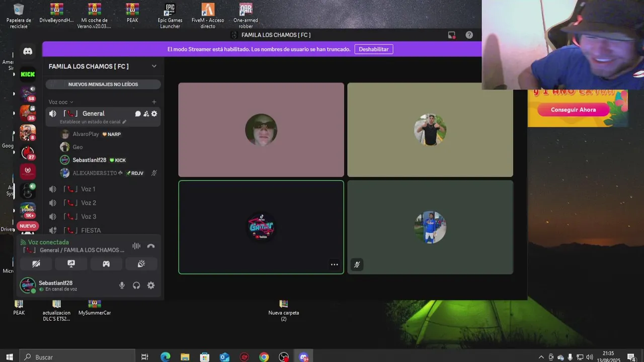The image size is (644, 362).
Task: Open Microsoft Edge from taskbar
Action: tap(165, 357)
